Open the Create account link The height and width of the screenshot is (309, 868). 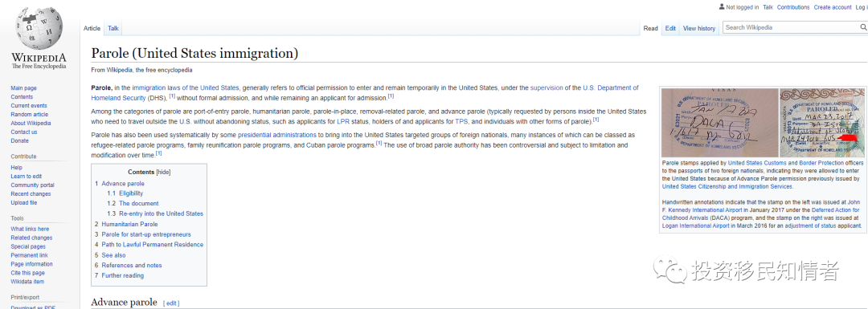click(x=832, y=7)
